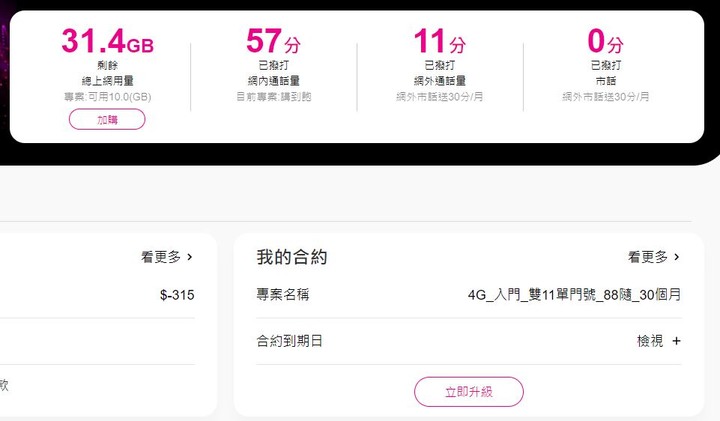Click chevron arrow beside 我的合約 看更多
Screen dimensions: 720x421
pyautogui.click(x=676, y=257)
